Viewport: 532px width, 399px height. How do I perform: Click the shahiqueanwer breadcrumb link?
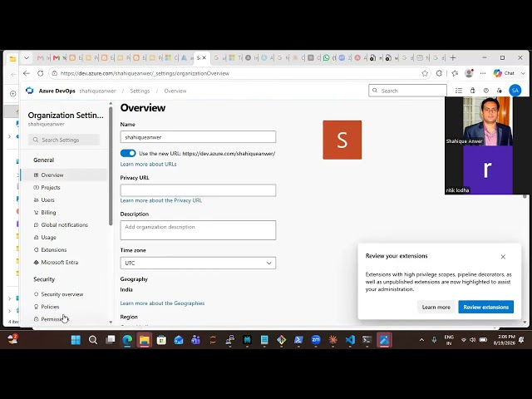click(x=97, y=91)
